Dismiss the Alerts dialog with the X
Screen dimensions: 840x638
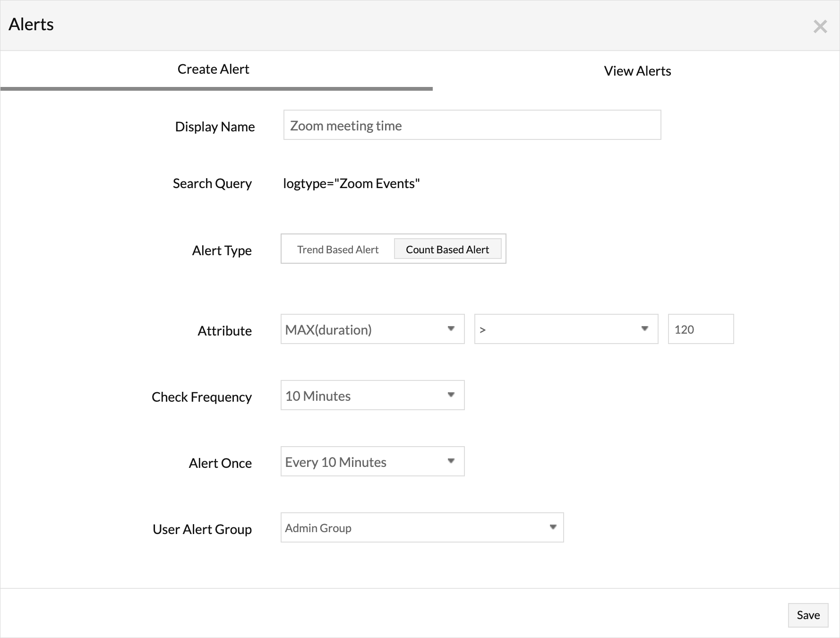821,27
